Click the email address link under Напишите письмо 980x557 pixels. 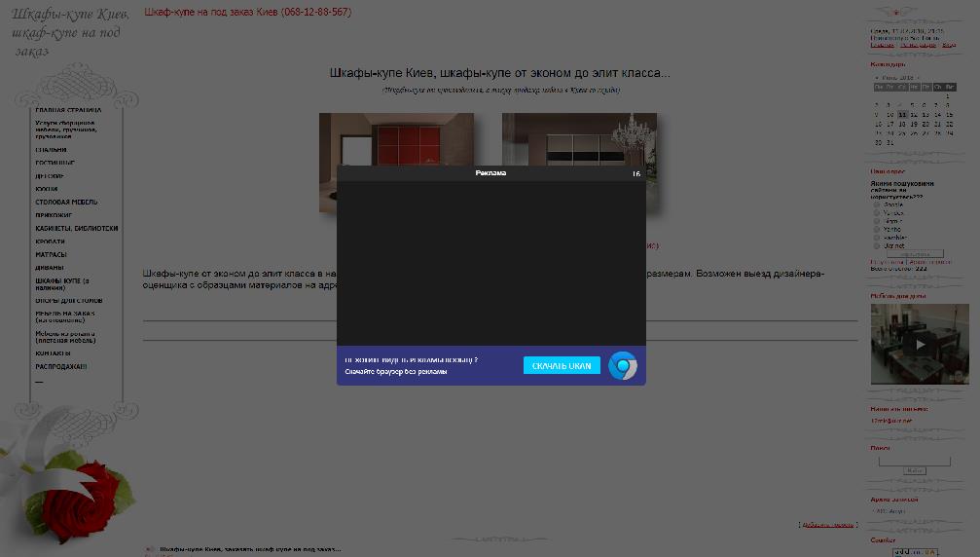point(891,421)
